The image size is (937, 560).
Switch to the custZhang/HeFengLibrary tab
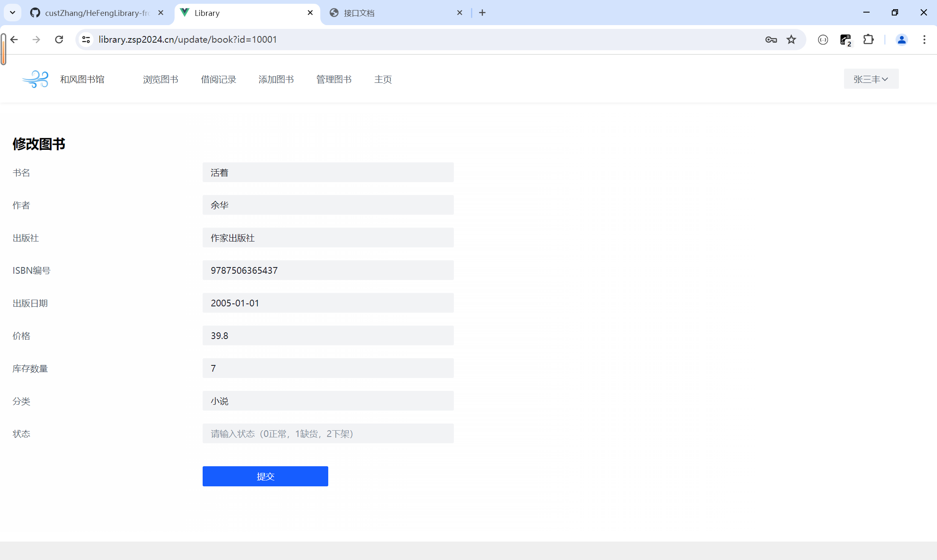click(98, 13)
